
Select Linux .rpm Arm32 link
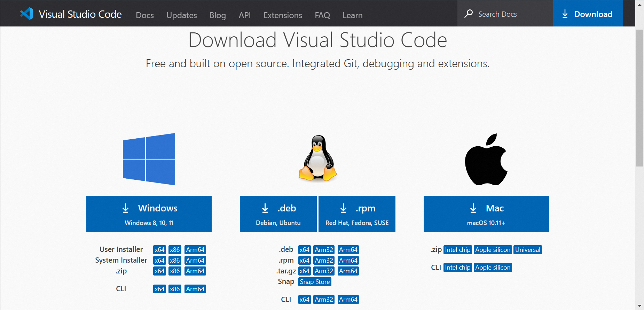coord(324,261)
